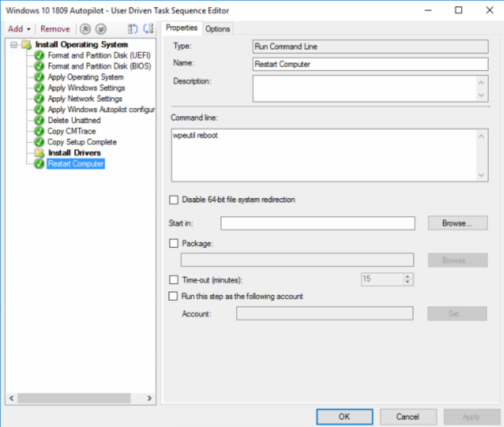Select the Restart Computer step
This screenshot has width=504, height=427.
[x=76, y=164]
